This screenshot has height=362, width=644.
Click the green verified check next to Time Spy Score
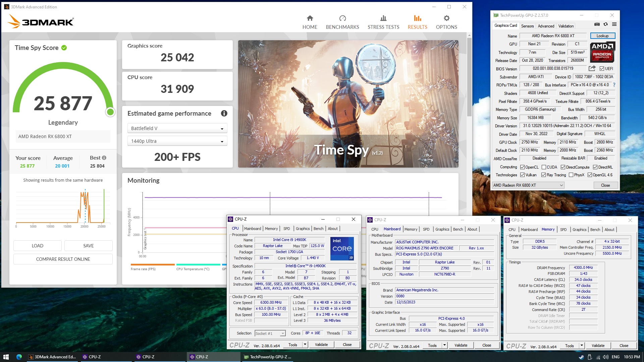coord(64,48)
